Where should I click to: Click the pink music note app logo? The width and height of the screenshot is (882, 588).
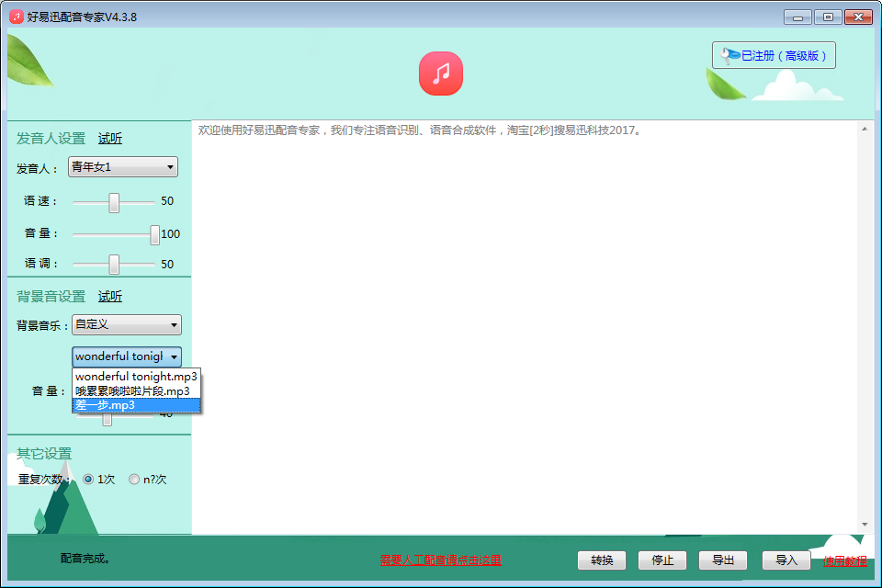click(x=441, y=73)
